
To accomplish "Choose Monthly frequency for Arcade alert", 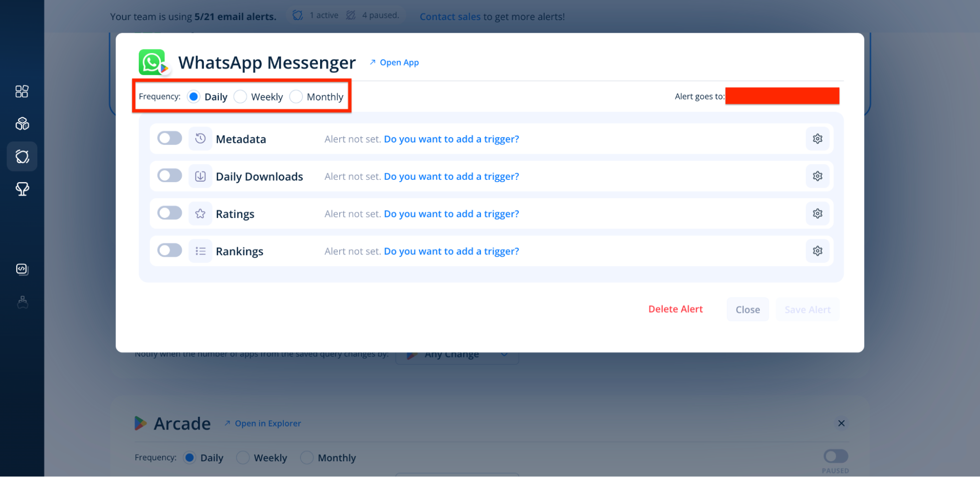I will coord(307,458).
